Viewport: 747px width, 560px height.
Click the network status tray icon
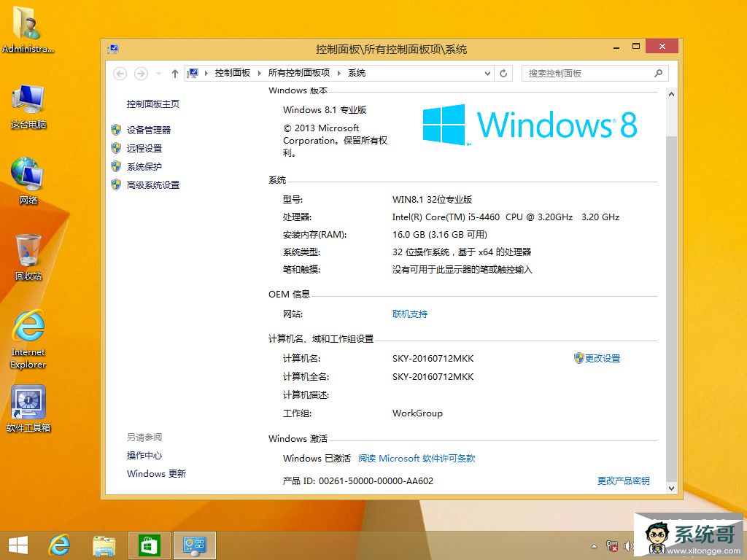coord(612,546)
